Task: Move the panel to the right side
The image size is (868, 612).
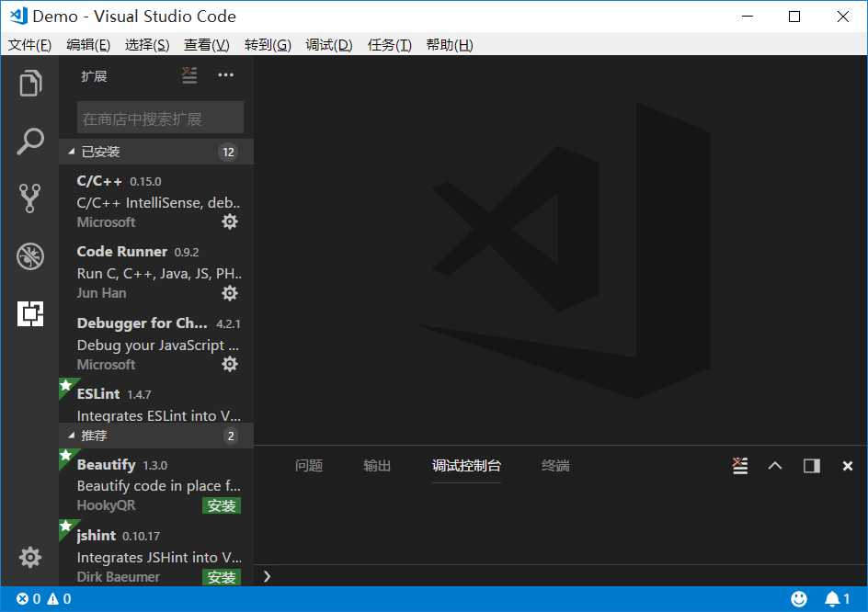Action: point(812,466)
